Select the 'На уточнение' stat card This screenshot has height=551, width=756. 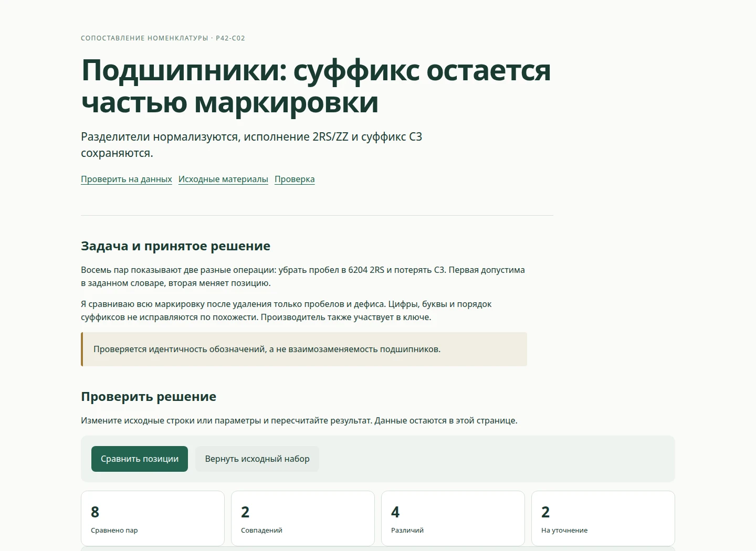pos(603,518)
